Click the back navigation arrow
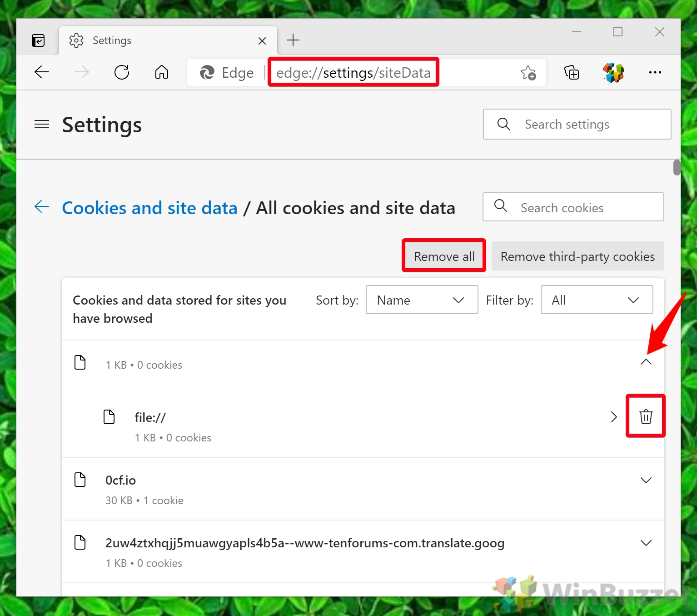 click(42, 72)
